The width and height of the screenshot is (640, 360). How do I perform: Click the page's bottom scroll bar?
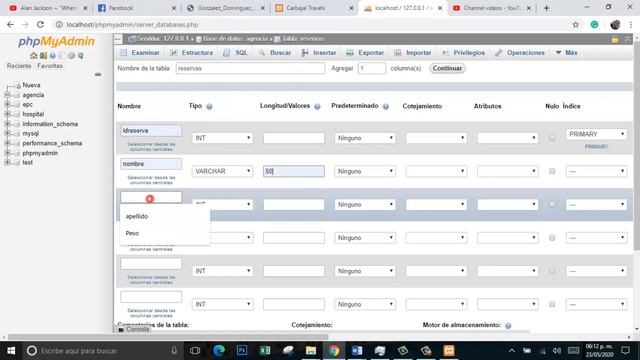click(168, 337)
